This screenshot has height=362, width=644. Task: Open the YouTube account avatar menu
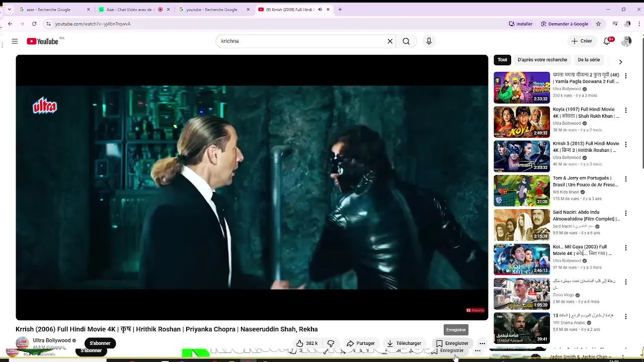tap(626, 41)
